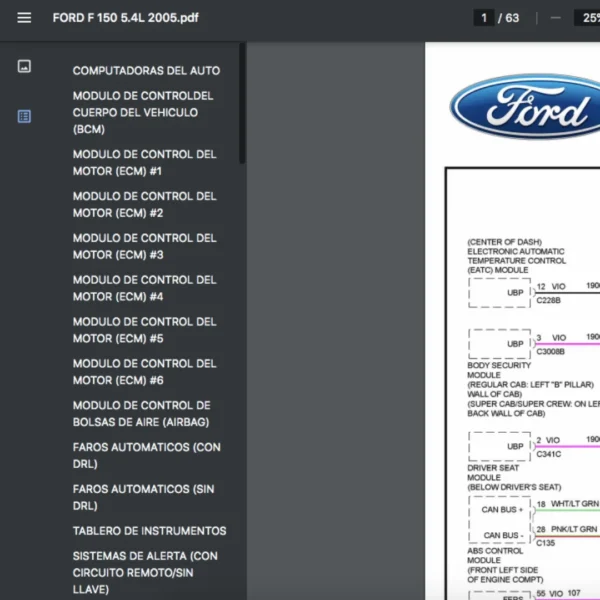Go to MODULO DE CONTROL DEL MOTOR (ECM) #2
600x600 pixels.
(x=145, y=204)
